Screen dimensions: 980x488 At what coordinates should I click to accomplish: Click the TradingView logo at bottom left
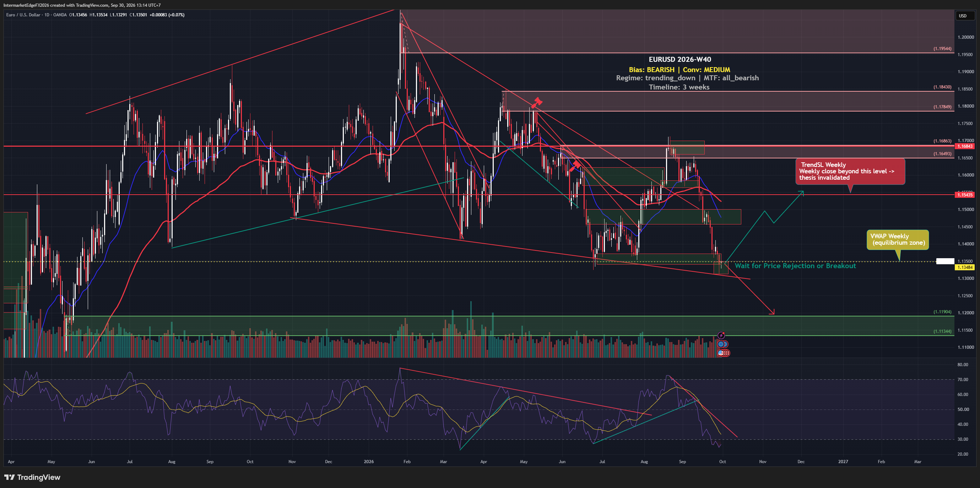[x=32, y=477]
